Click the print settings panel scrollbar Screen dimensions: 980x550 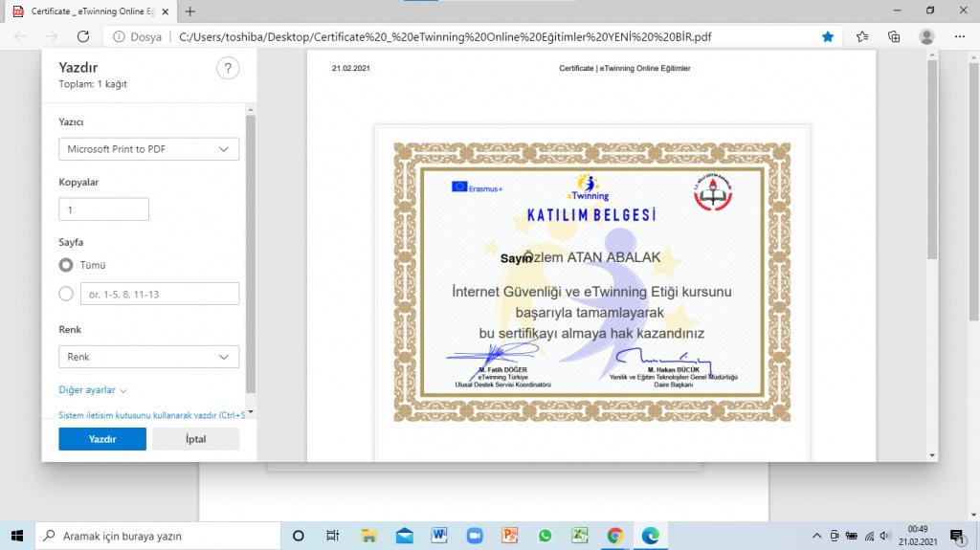pos(251,249)
